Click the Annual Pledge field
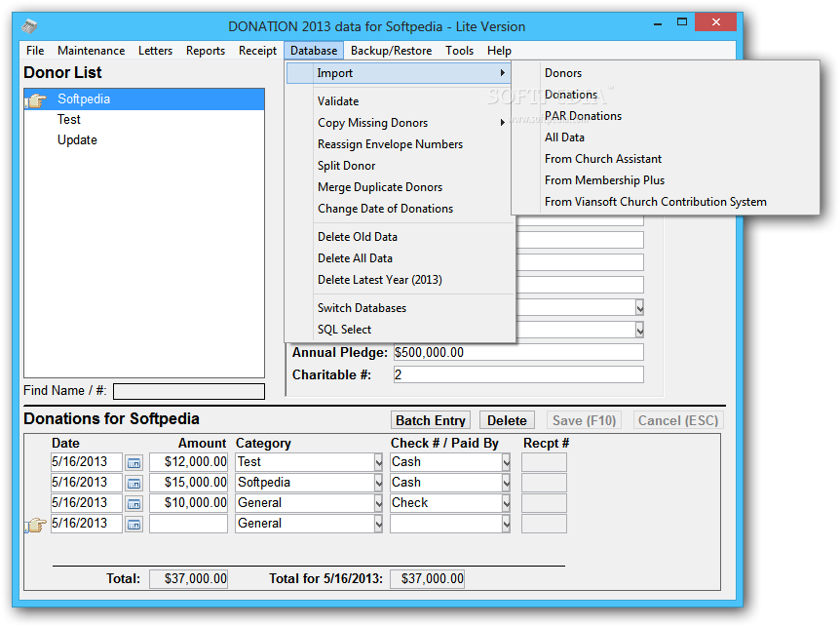The image size is (840, 627). 518,353
